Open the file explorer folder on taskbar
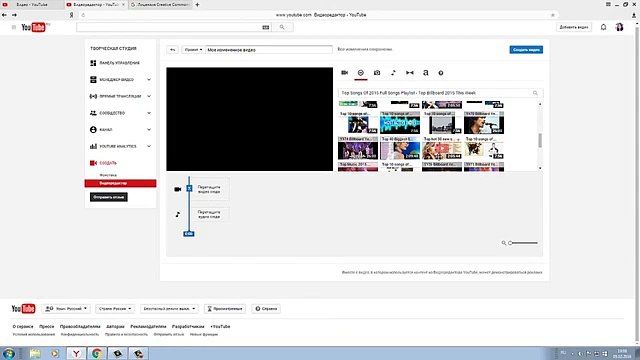Viewport: 640px width, 360px height. [x=35, y=353]
